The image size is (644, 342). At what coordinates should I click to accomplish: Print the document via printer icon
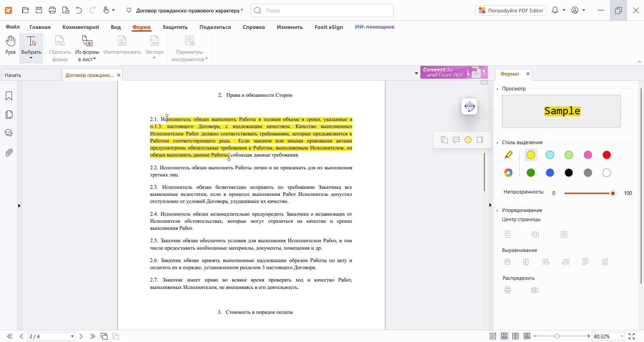[x=52, y=10]
